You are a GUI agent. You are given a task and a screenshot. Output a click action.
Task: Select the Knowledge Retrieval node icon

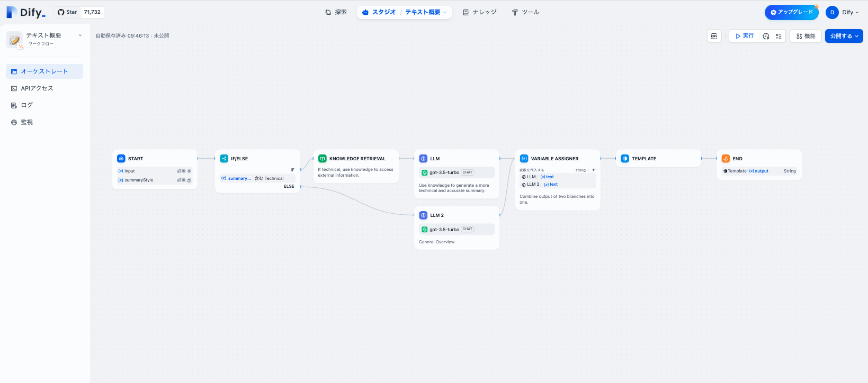(323, 159)
